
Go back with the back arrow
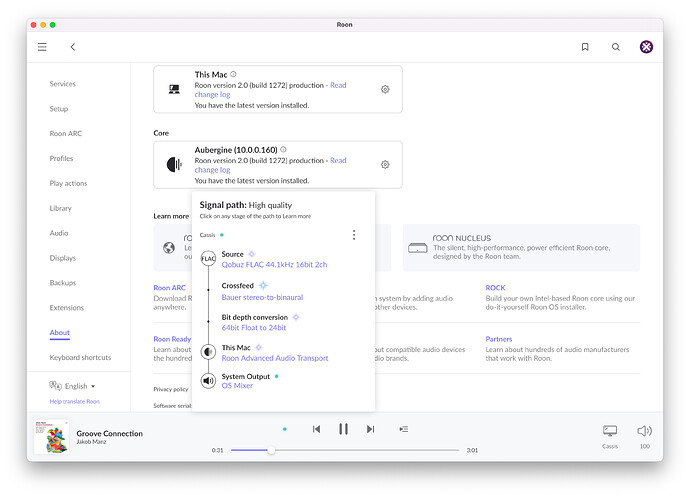pos(73,47)
